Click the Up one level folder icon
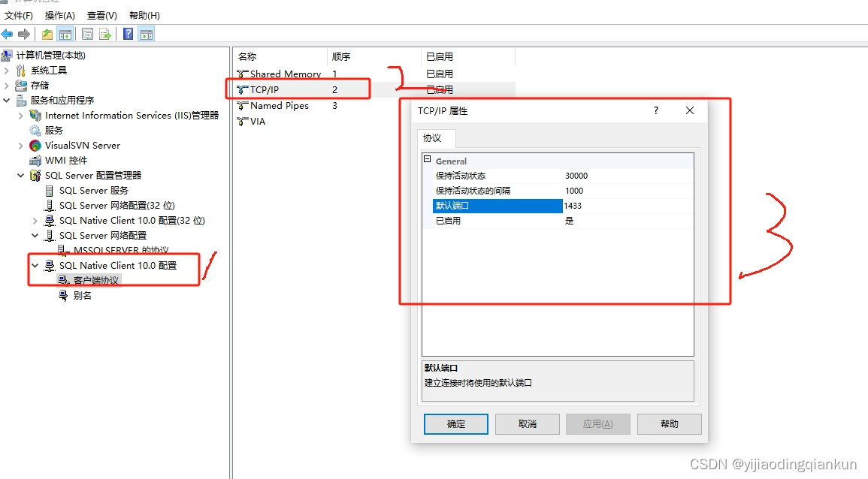868x479 pixels. coord(47,35)
